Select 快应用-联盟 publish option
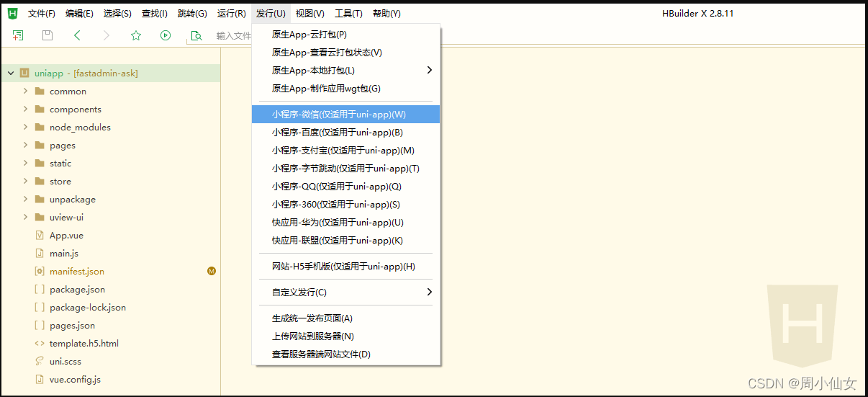 click(345, 241)
